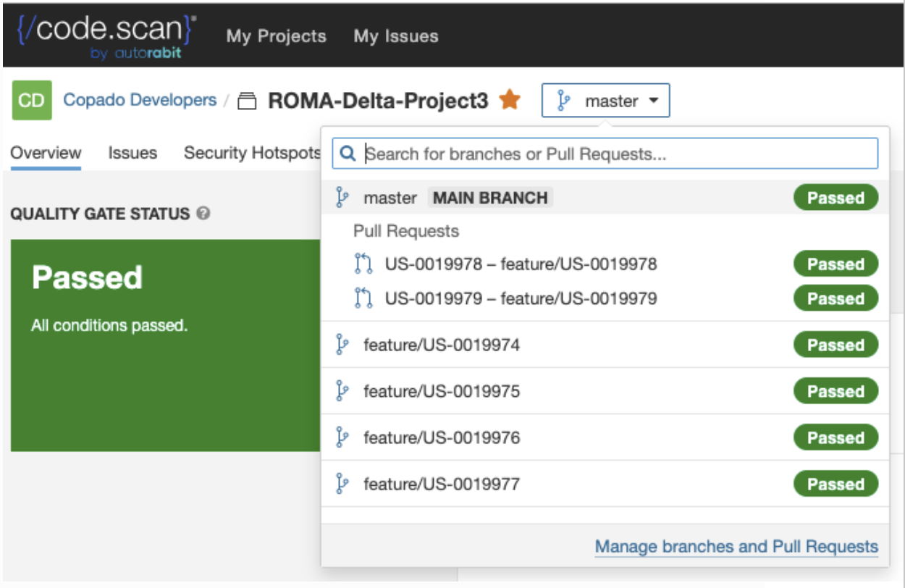The image size is (905, 588).
Task: Open the master branch dropdown
Action: pyautogui.click(x=605, y=101)
